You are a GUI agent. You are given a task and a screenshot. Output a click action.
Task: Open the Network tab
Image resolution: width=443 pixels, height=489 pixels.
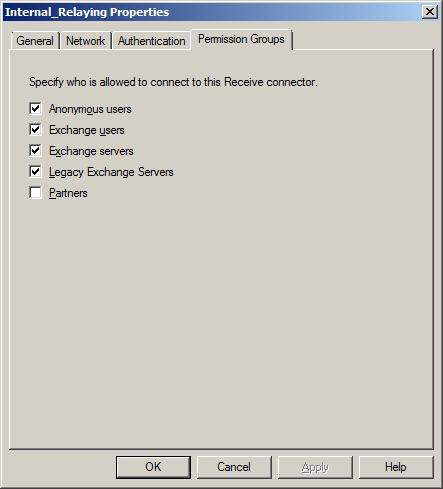click(x=86, y=41)
